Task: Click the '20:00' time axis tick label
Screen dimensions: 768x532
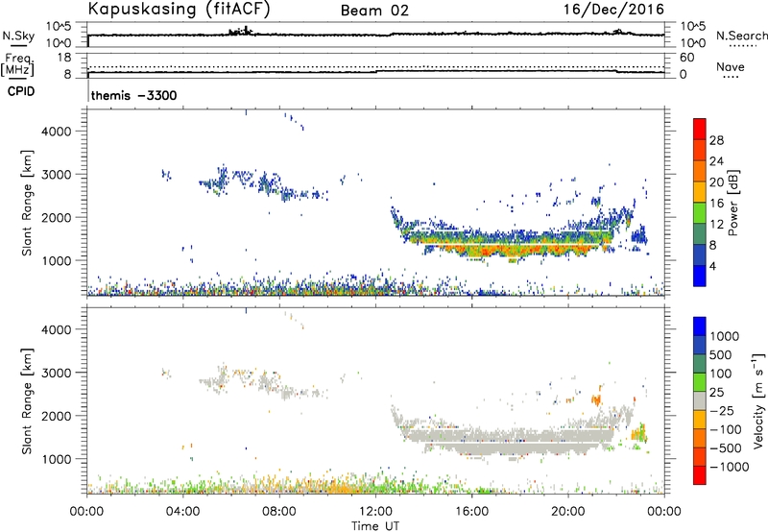Action: 568,512
